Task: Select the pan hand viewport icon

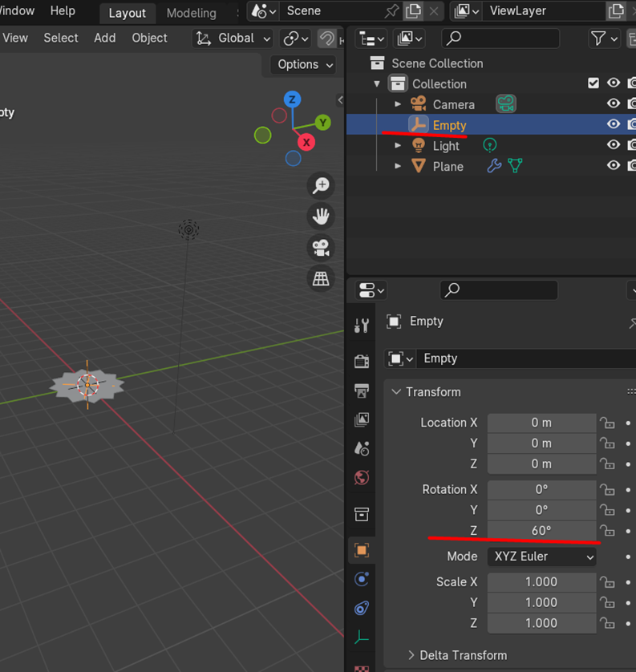Action: pos(321,217)
